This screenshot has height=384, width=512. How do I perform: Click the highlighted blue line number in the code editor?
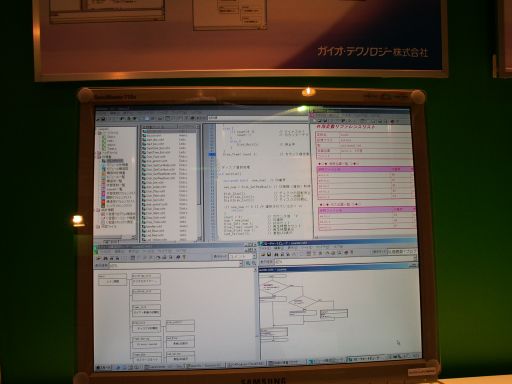pyautogui.click(x=212, y=154)
